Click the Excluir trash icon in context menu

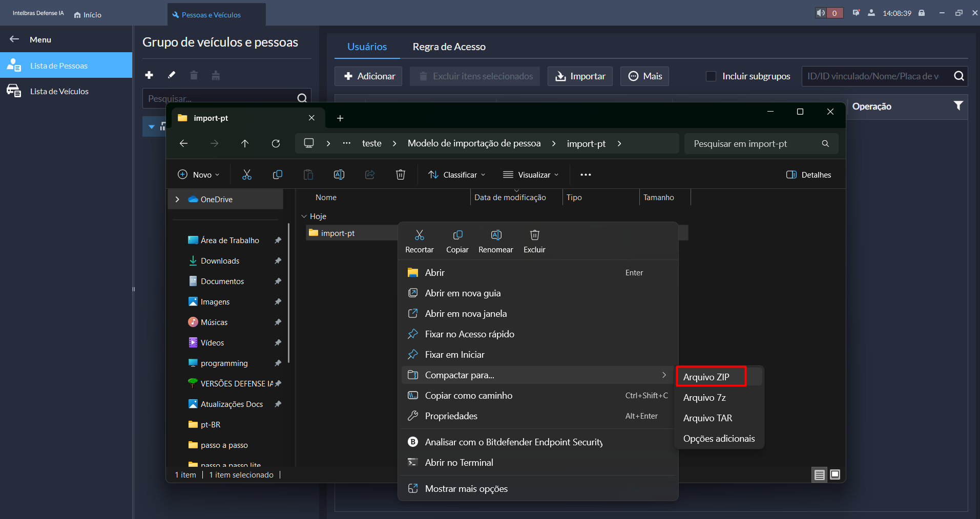[534, 235]
